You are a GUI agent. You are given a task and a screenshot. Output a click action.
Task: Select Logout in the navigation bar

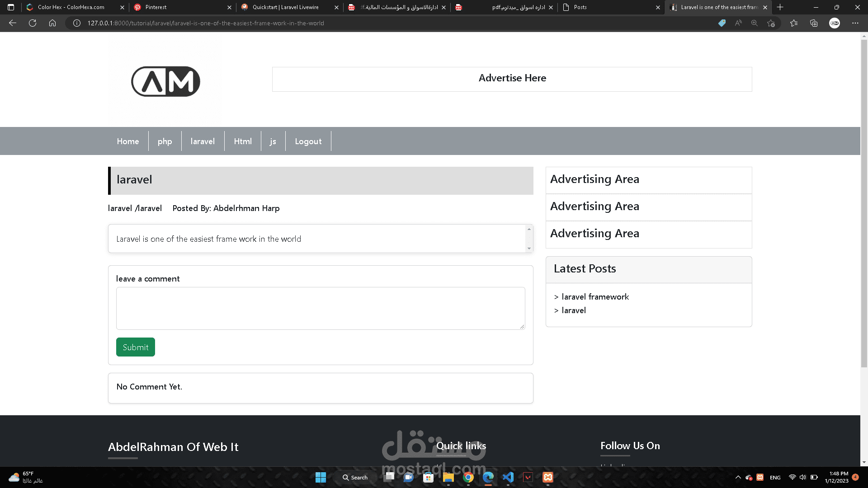tap(308, 141)
